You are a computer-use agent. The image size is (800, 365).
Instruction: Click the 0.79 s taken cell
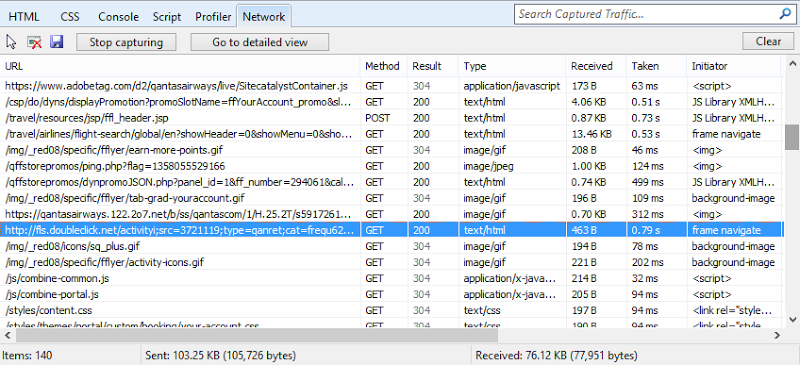pos(646,230)
